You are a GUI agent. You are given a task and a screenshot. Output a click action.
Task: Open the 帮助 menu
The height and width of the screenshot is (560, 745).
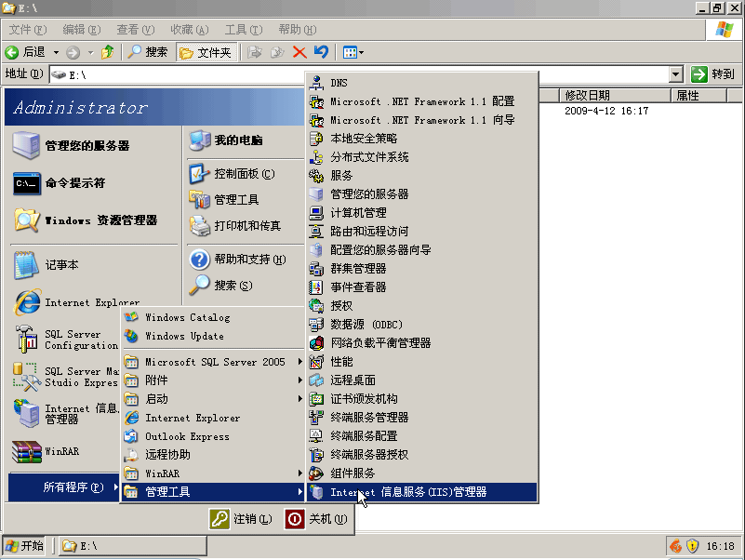pos(298,30)
